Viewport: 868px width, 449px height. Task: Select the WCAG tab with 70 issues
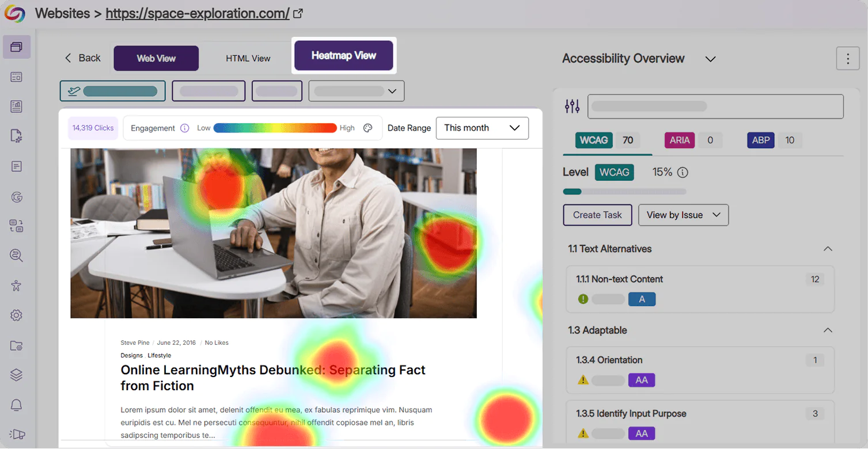(x=607, y=140)
